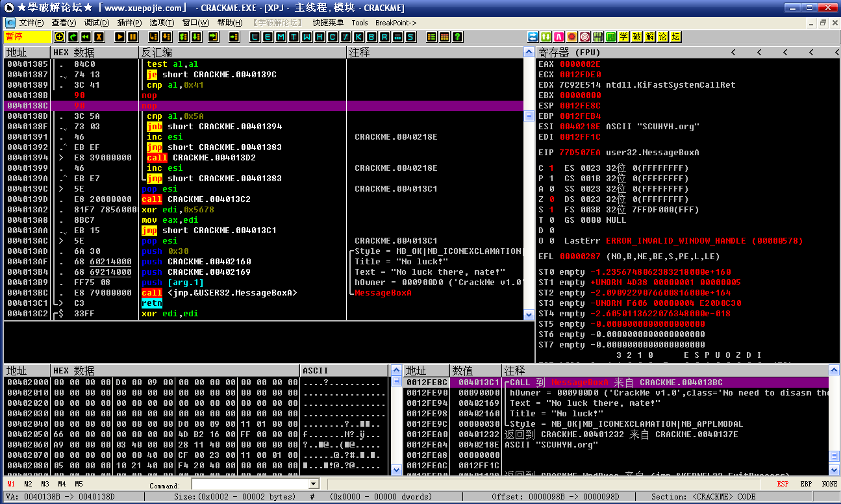Click the yellow 坛 toolbar button

click(x=676, y=37)
